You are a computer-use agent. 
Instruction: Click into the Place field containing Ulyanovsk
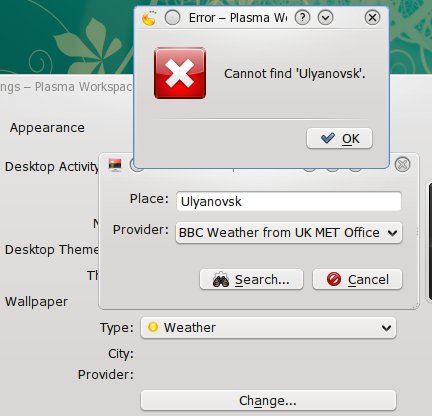(289, 201)
